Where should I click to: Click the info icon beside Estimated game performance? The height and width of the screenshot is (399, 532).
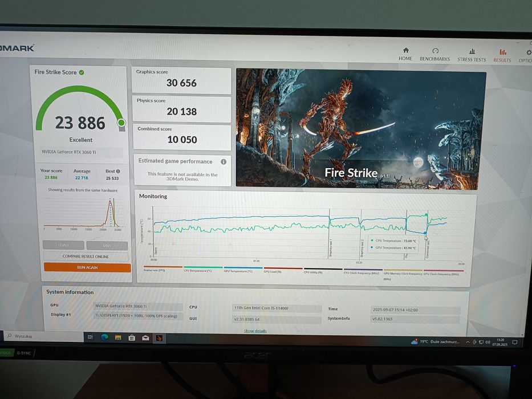(224, 162)
